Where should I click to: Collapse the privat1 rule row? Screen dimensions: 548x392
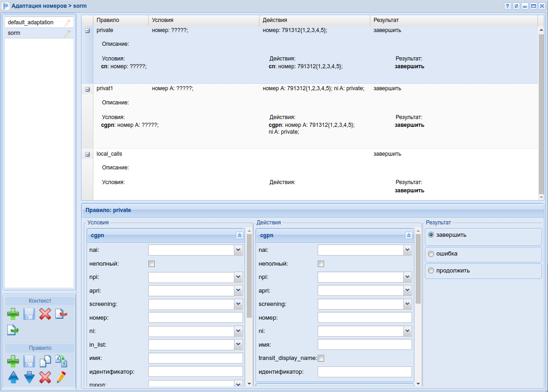87,89
